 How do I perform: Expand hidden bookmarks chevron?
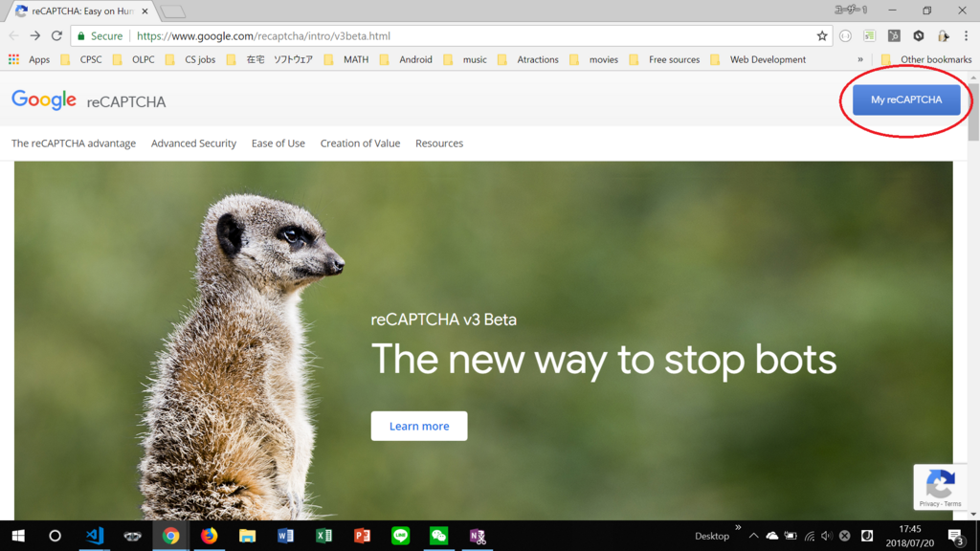tap(860, 59)
